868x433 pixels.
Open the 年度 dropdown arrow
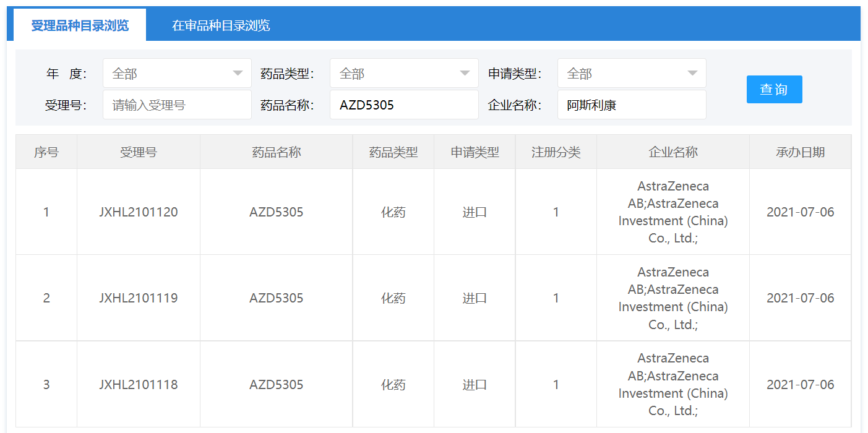point(238,74)
